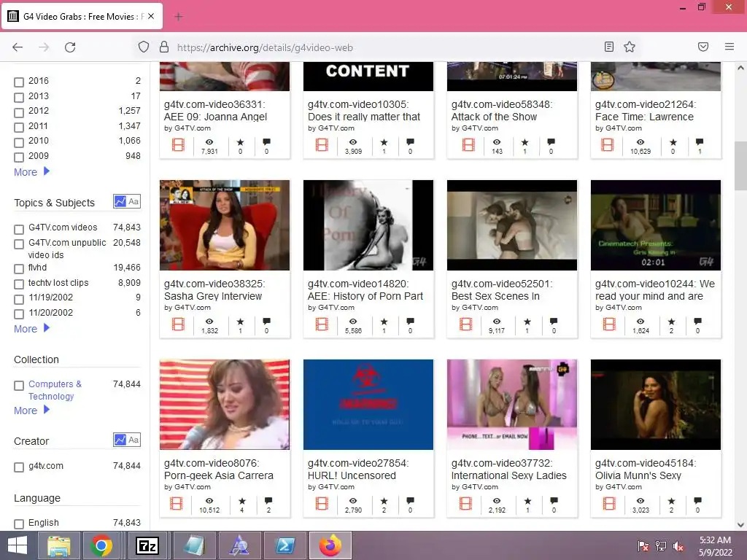
Task: Click film icon under Olivia Munn's Sexy
Action: pyautogui.click(x=609, y=503)
